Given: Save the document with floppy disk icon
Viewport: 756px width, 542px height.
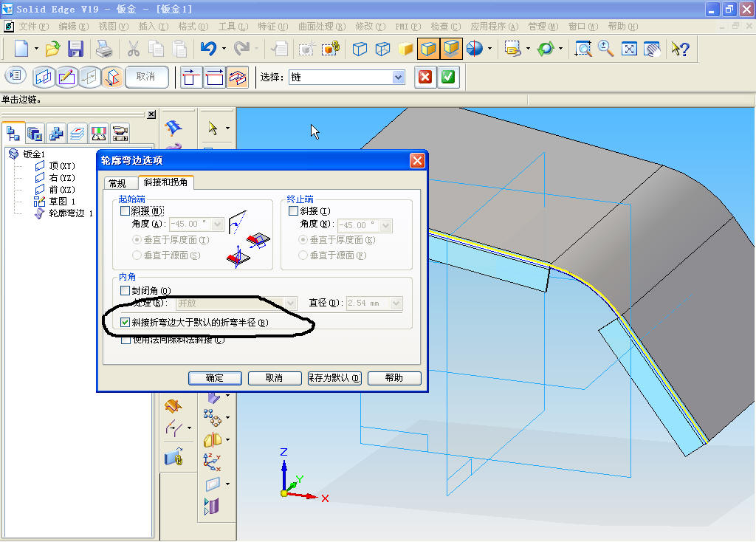Looking at the screenshot, I should click(76, 49).
